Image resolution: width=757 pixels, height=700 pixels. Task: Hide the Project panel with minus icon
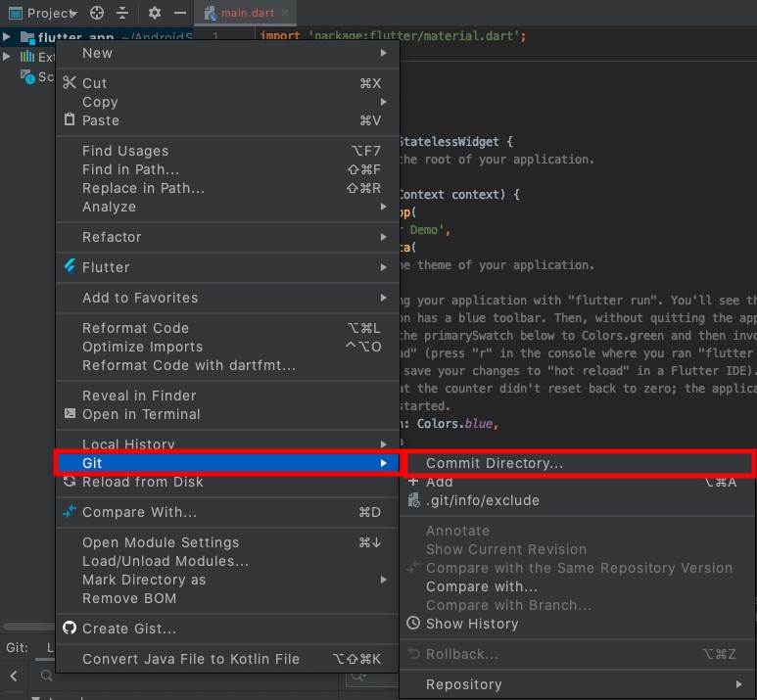tap(180, 13)
